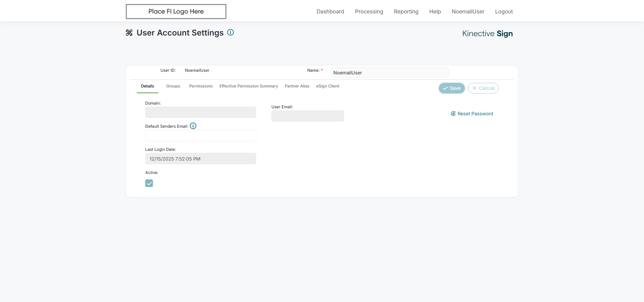Click the User Email field

pos(308,116)
